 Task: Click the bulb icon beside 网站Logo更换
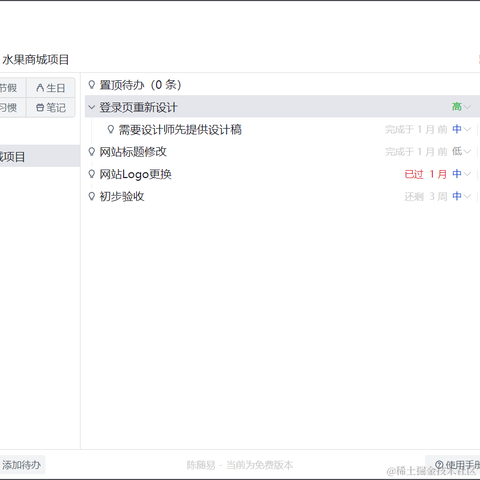[92, 174]
